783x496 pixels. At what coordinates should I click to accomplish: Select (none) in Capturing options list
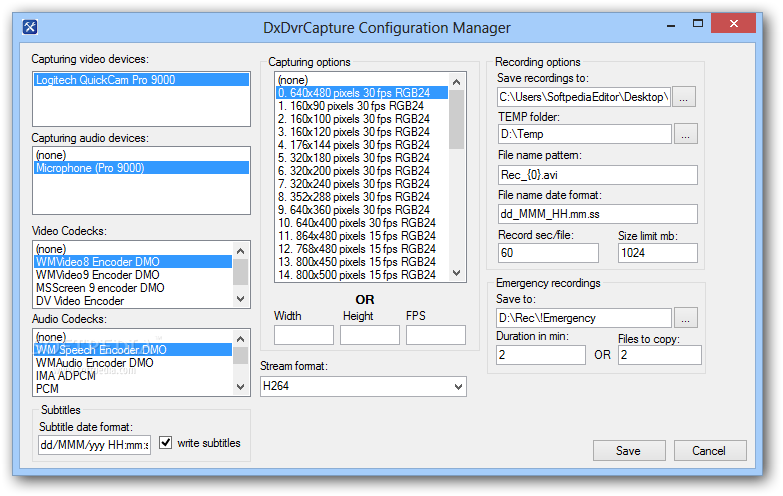362,80
